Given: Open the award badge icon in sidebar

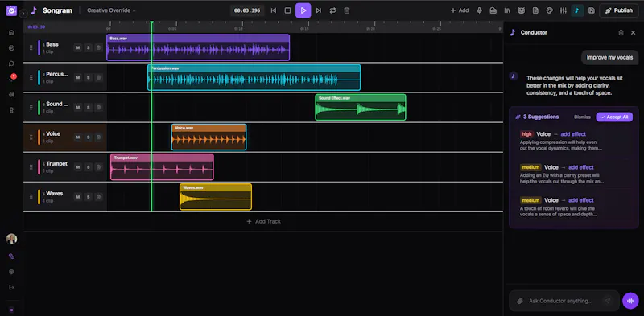Looking at the screenshot, I should [x=11, y=110].
